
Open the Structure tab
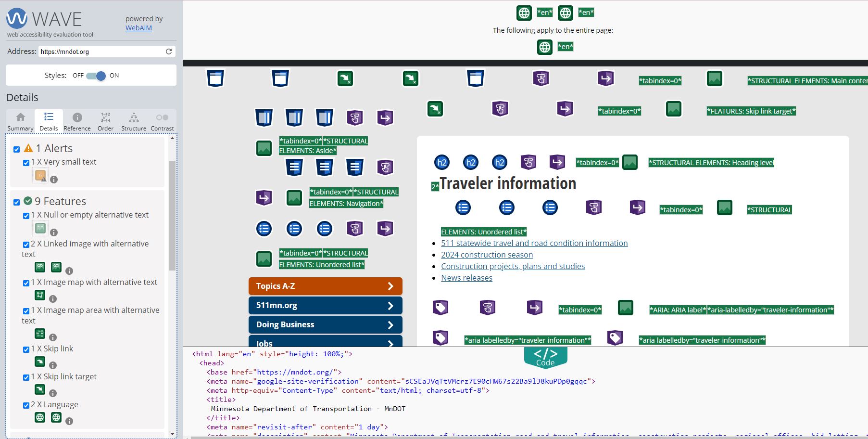tap(134, 121)
